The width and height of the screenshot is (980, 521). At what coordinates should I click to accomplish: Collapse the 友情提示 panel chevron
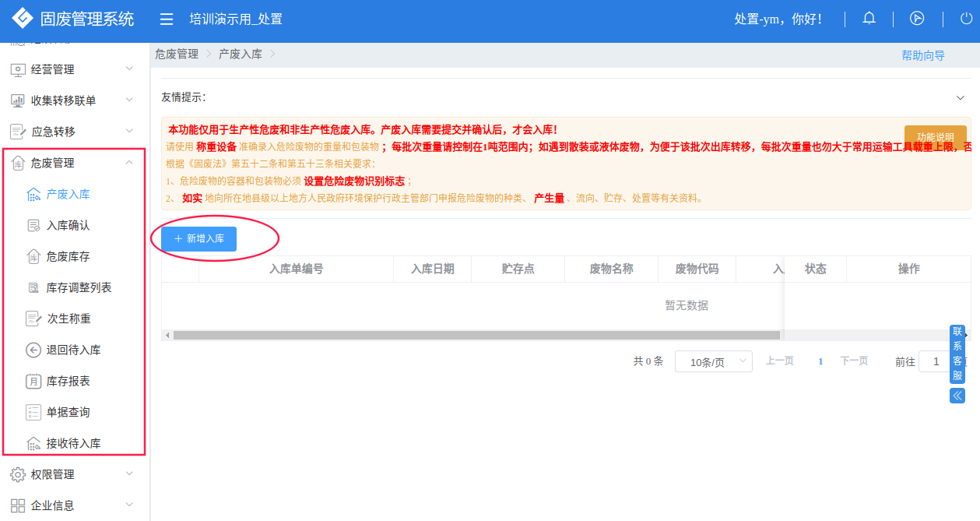click(960, 98)
